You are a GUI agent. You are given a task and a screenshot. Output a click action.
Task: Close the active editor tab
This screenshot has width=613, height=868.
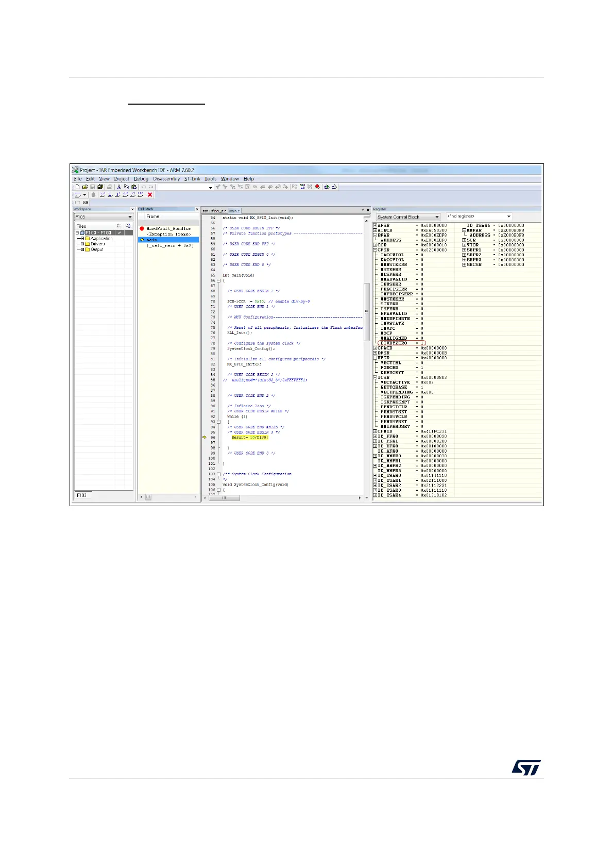click(x=368, y=210)
